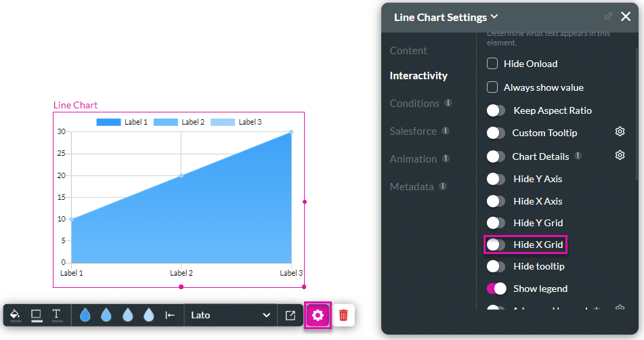This screenshot has width=644, height=340.
Task: Click the Label 2 legend entry
Action: tap(179, 122)
